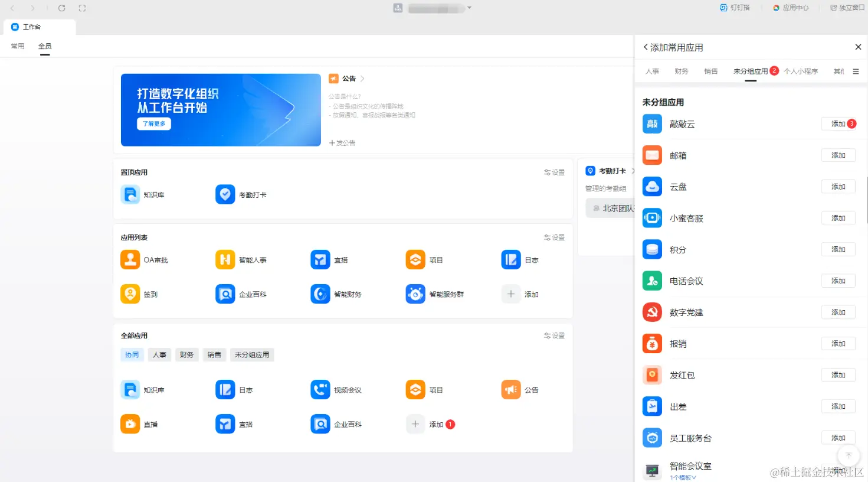Open the 直播 app
Image resolution: width=868 pixels, height=482 pixels.
click(x=139, y=424)
